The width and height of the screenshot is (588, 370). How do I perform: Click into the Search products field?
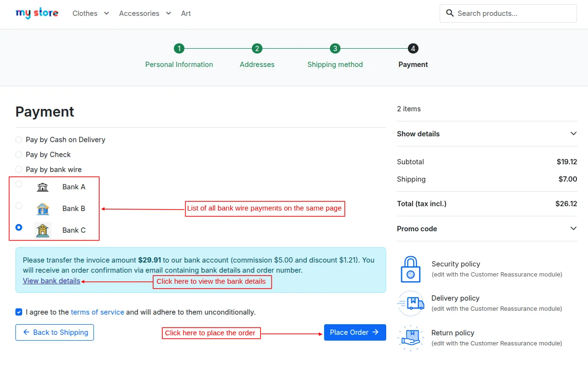point(508,13)
